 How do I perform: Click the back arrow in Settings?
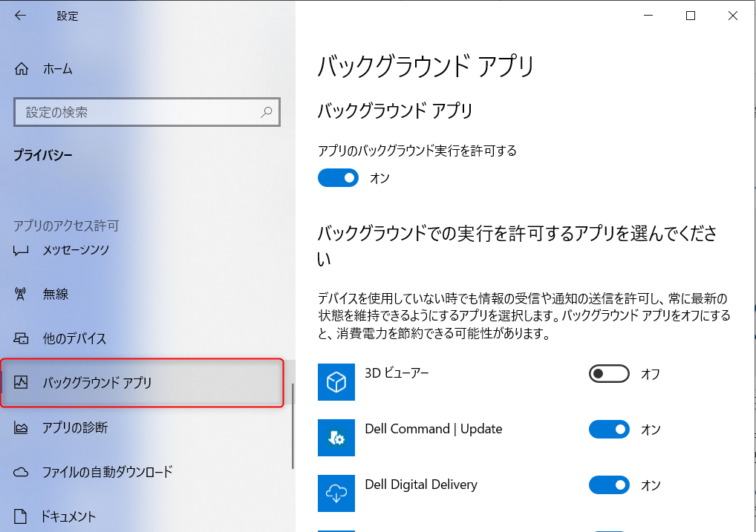click(x=20, y=16)
